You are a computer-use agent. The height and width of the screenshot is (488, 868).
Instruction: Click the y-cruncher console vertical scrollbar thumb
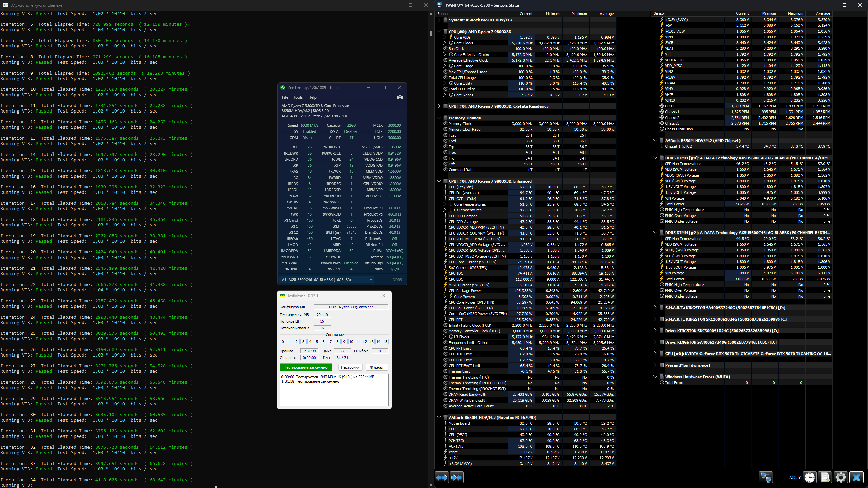[x=431, y=33]
